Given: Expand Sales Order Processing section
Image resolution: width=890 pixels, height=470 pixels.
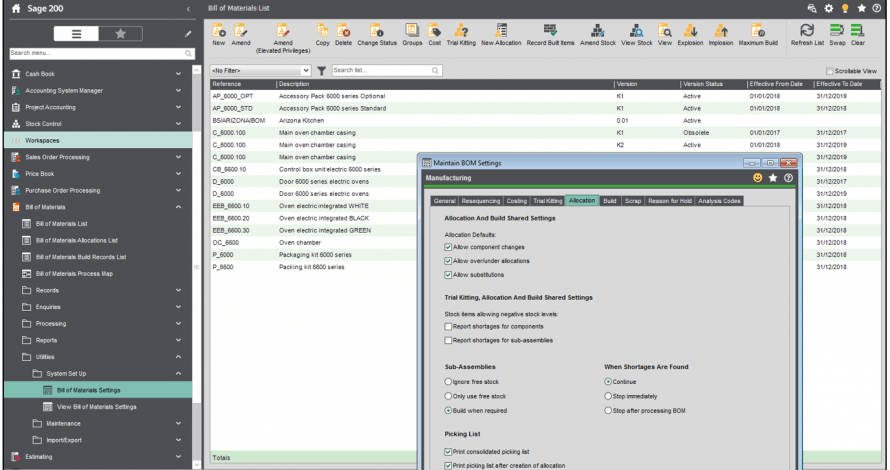Looking at the screenshot, I should pos(178,157).
